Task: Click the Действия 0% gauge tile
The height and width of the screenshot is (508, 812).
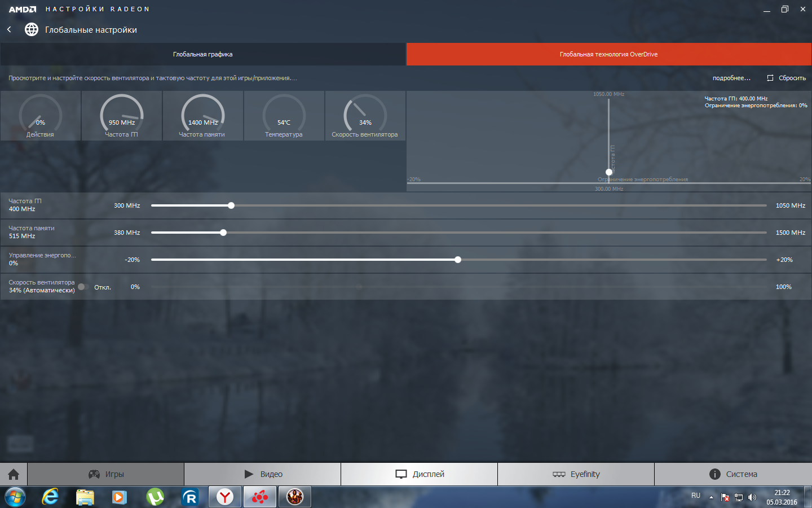Action: [x=41, y=116]
